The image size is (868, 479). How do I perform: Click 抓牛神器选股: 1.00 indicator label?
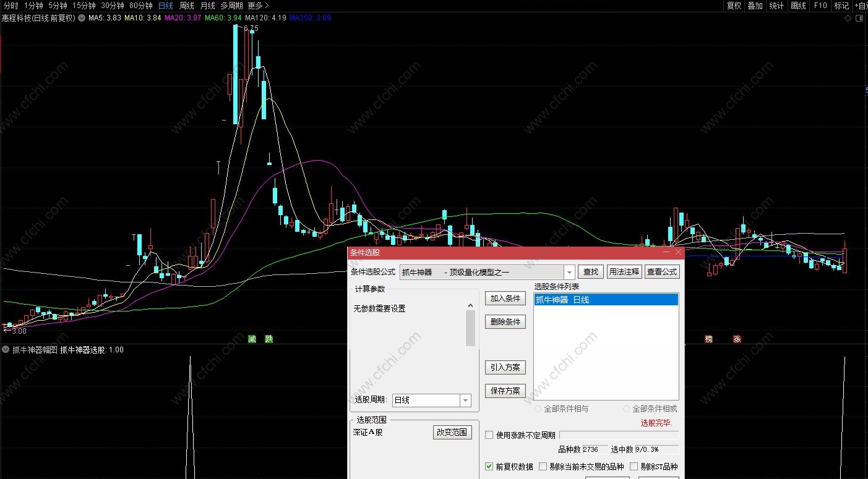(92, 350)
